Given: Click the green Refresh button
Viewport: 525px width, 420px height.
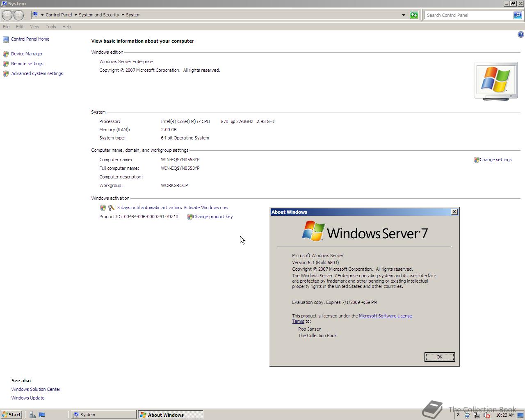Looking at the screenshot, I should pyautogui.click(x=414, y=15).
